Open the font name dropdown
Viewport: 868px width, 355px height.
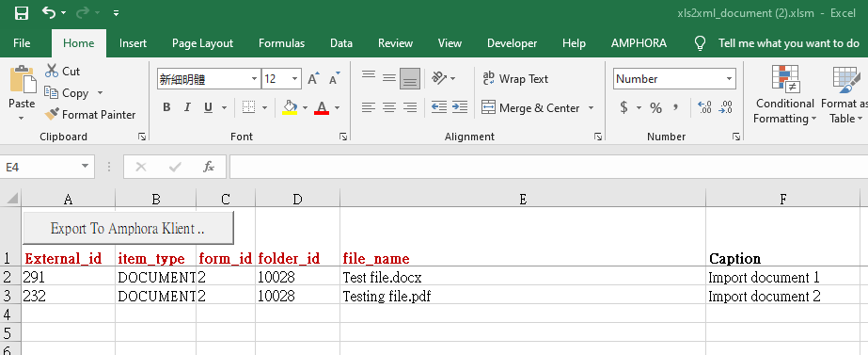click(x=254, y=79)
